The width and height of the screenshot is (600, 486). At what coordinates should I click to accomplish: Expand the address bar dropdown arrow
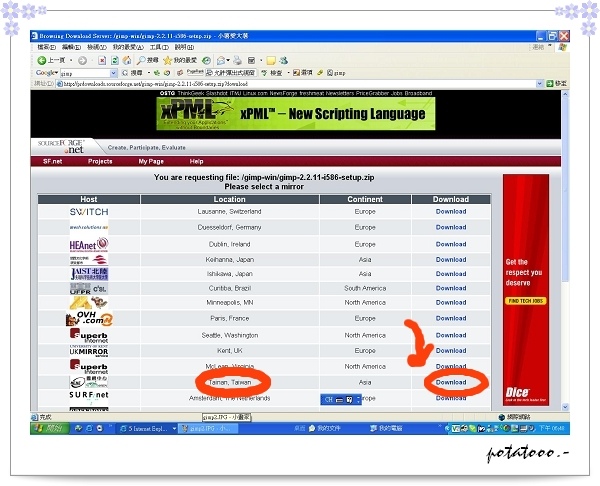click(x=540, y=83)
